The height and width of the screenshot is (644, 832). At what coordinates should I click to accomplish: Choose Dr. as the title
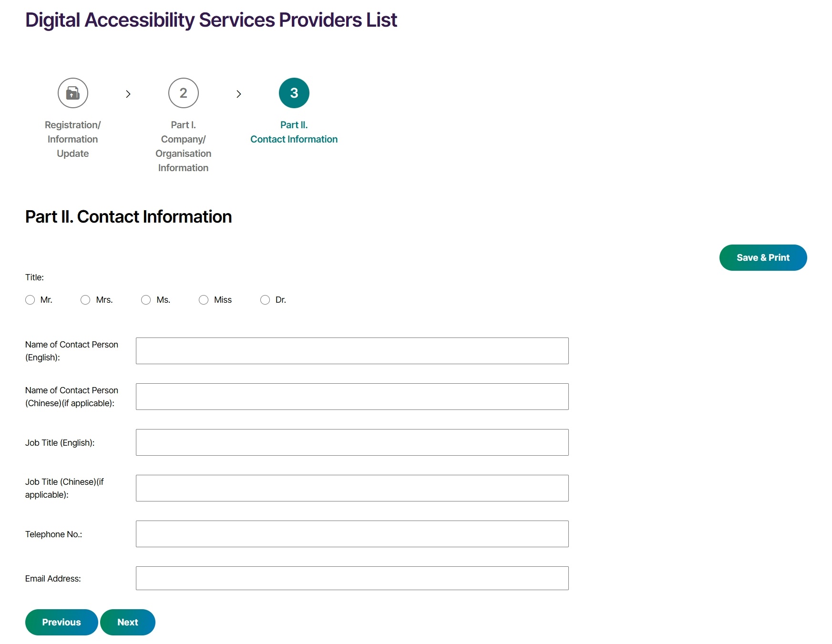pyautogui.click(x=265, y=300)
